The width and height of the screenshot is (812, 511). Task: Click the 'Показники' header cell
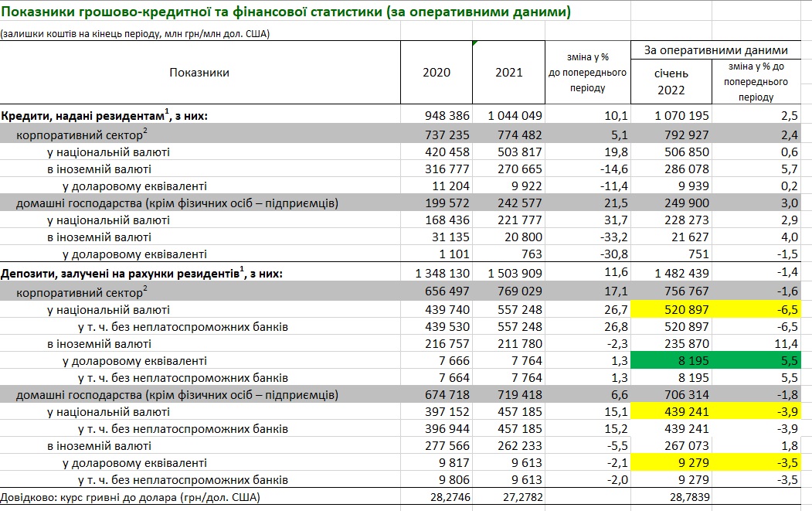pos(199,73)
